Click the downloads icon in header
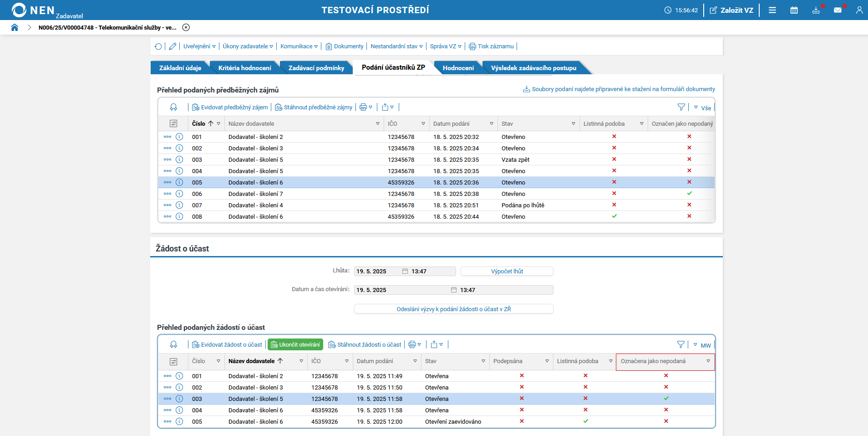Screen dimensions: 868x436 816,10
